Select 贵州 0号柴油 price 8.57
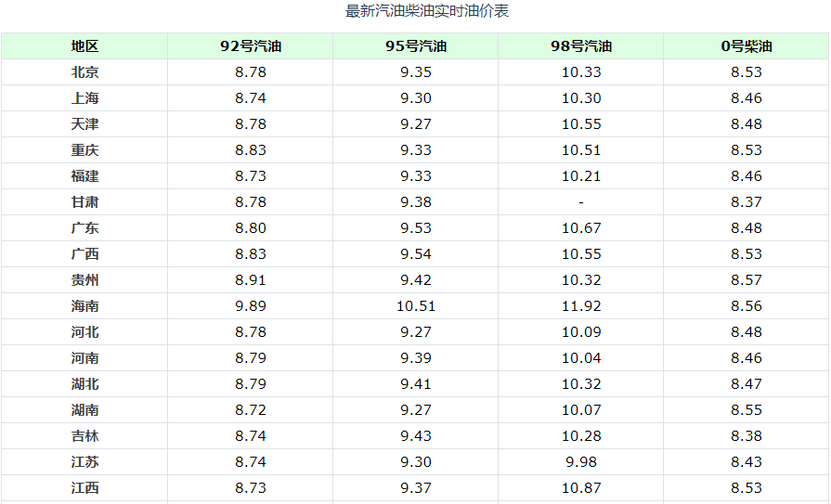 tap(747, 279)
